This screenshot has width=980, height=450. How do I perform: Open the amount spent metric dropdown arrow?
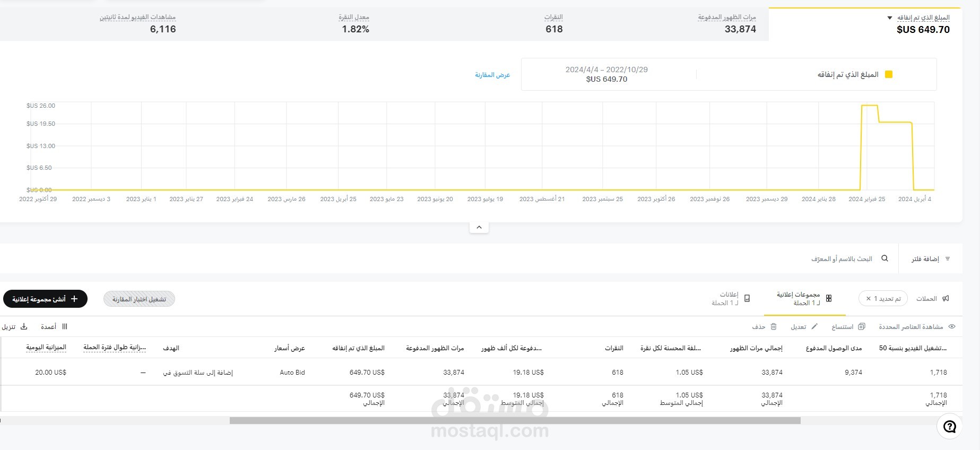[890, 18]
